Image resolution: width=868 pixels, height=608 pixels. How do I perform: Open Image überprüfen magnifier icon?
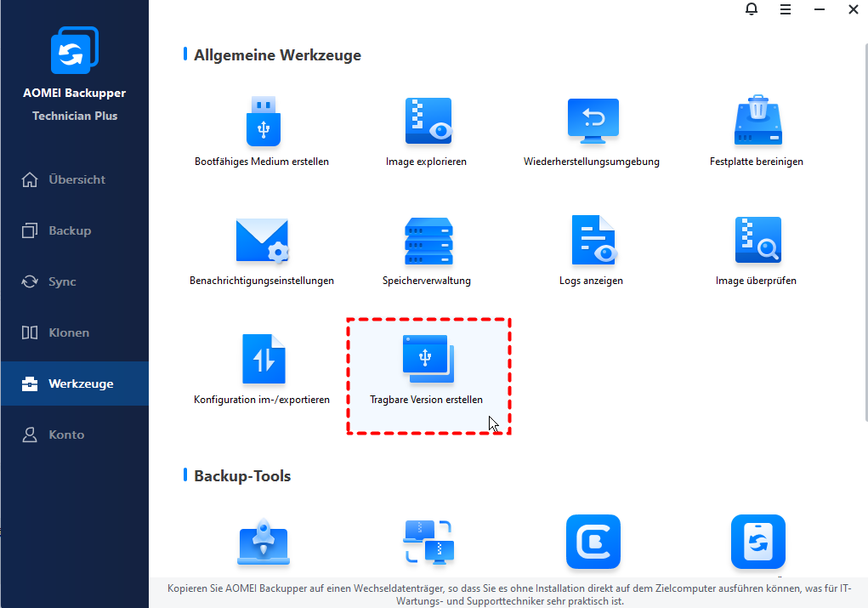[757, 240]
